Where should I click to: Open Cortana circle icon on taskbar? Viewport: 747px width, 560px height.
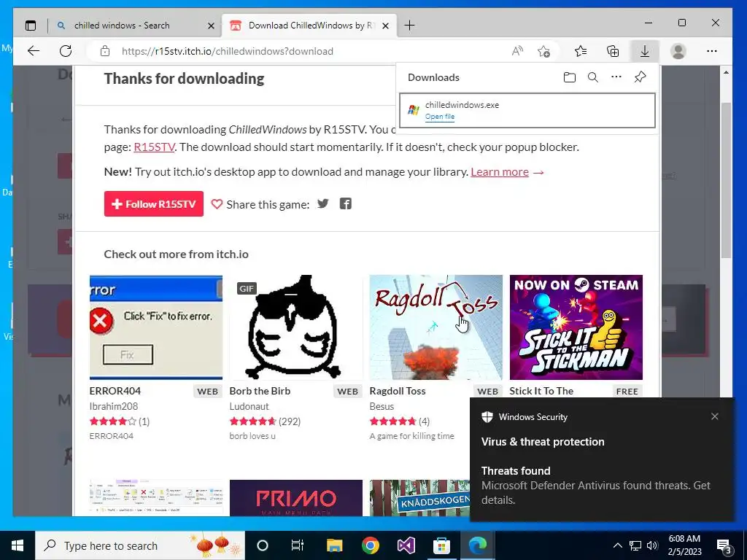(x=263, y=545)
